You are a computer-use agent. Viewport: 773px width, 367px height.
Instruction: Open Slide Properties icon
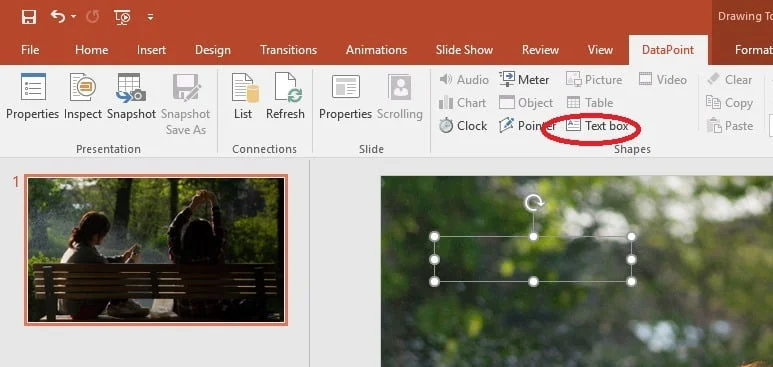pos(346,87)
